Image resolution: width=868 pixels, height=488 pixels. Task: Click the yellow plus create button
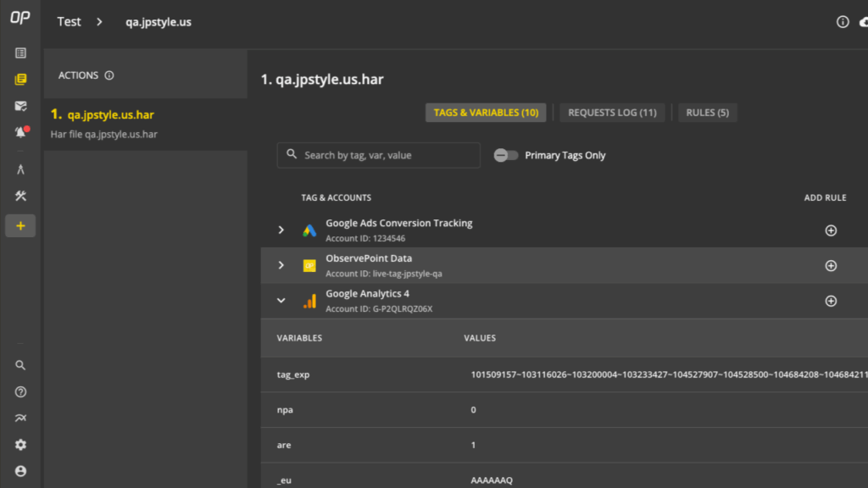(x=20, y=225)
